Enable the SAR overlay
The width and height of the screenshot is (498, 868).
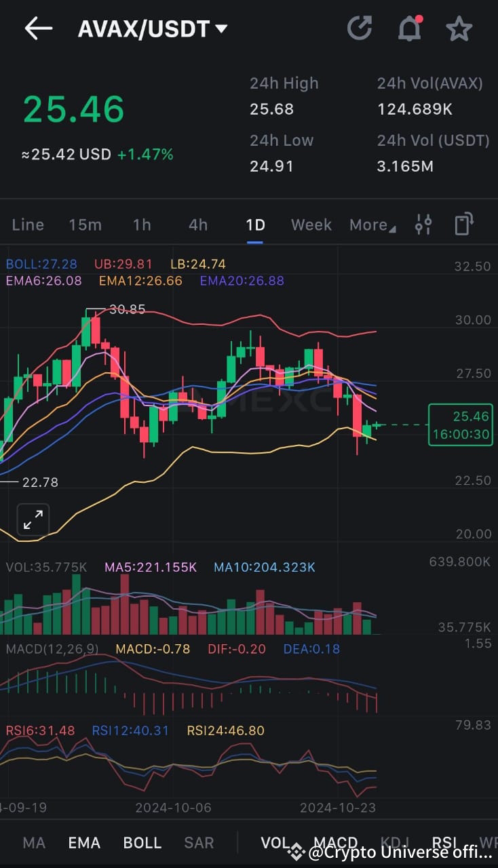pyautogui.click(x=198, y=842)
